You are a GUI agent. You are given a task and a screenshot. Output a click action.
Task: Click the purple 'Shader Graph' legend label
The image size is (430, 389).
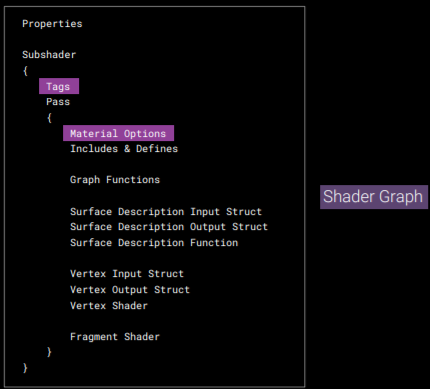tap(374, 197)
